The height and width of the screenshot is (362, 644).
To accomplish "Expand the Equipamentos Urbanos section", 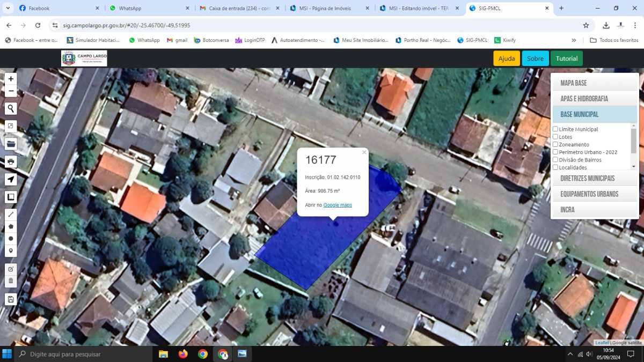I will (595, 194).
